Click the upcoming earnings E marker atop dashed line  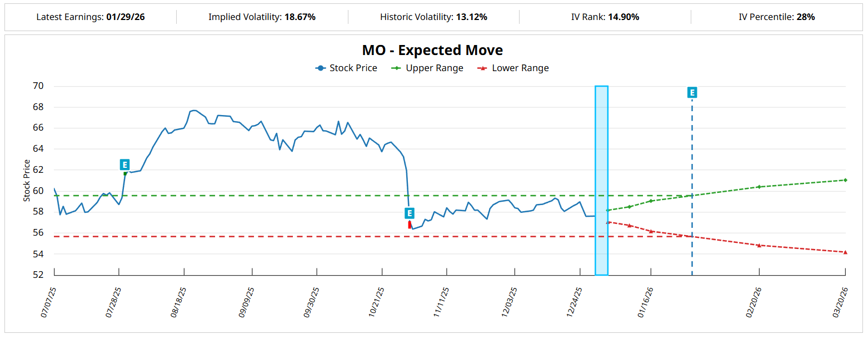tap(692, 92)
